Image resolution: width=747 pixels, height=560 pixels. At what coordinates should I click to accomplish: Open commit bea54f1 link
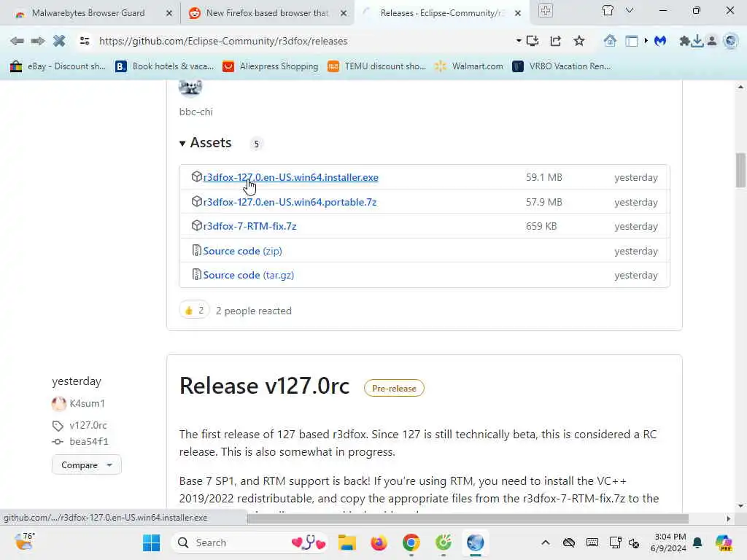[88, 441]
